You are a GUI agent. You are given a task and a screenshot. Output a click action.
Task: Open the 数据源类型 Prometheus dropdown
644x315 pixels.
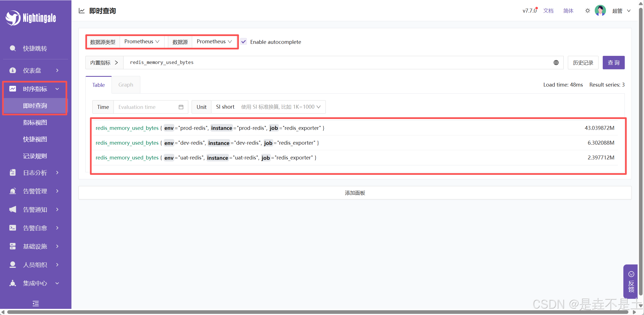pos(142,42)
